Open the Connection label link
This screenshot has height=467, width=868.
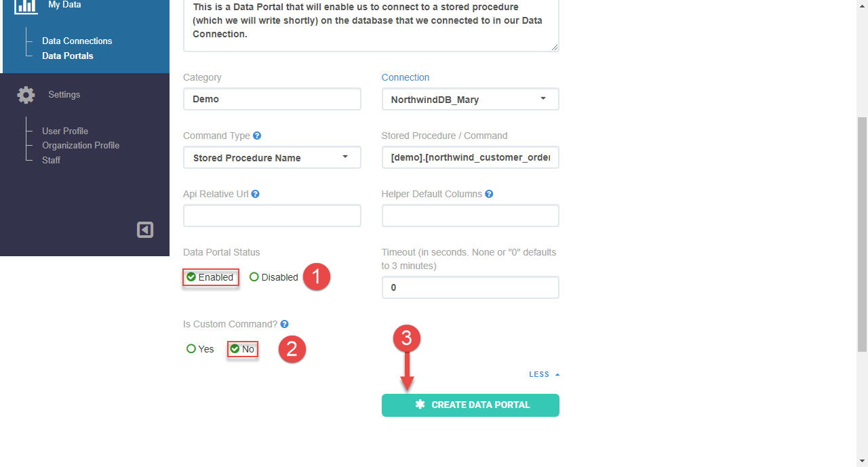406,77
